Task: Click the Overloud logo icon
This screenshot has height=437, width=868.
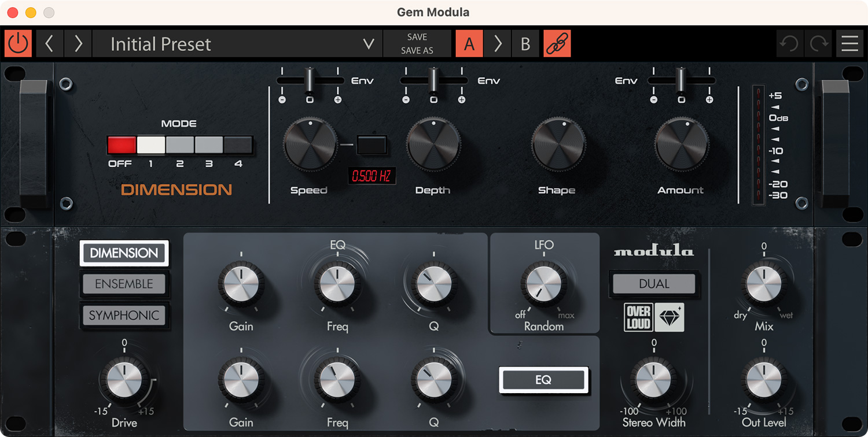Action: point(638,317)
